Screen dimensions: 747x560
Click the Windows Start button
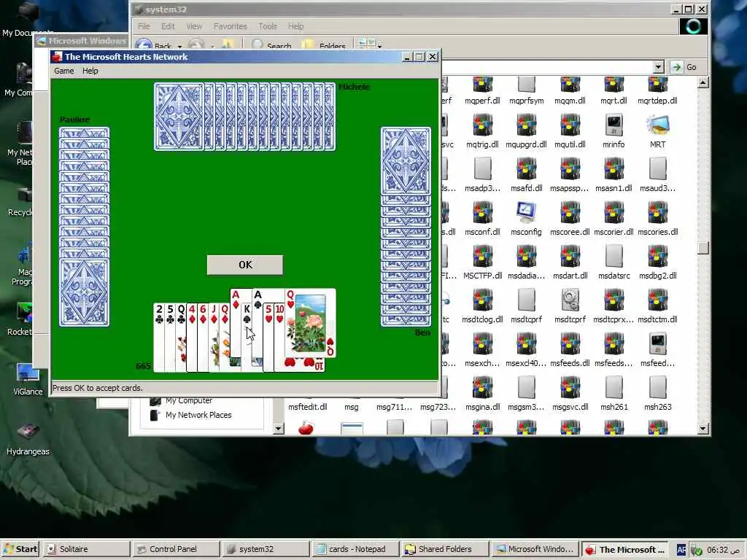point(20,549)
